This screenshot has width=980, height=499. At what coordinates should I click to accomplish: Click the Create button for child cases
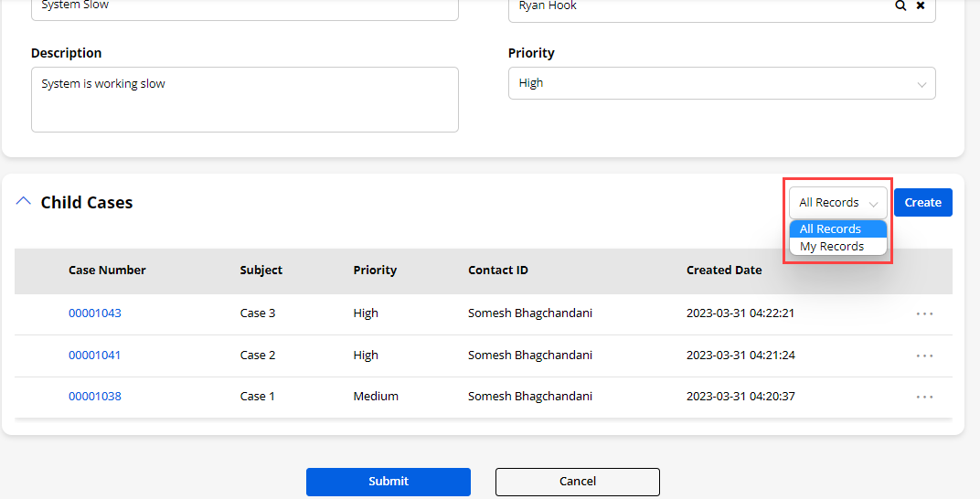[922, 203]
